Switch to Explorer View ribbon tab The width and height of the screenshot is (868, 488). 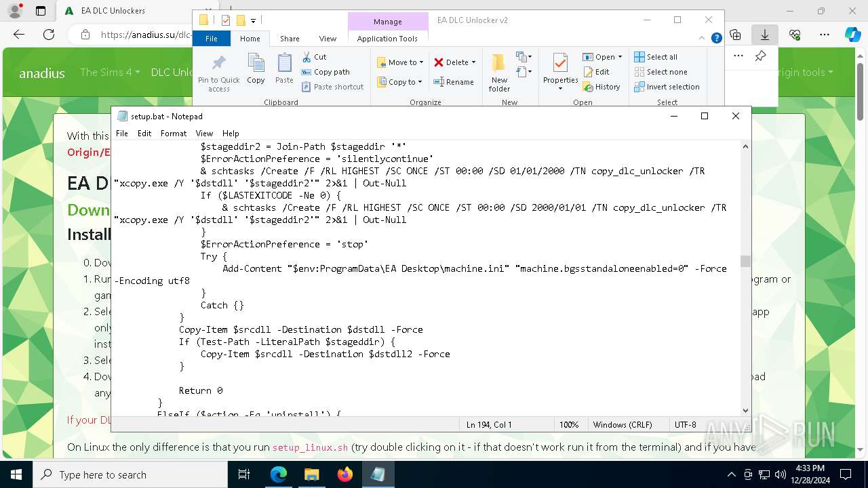tap(328, 39)
